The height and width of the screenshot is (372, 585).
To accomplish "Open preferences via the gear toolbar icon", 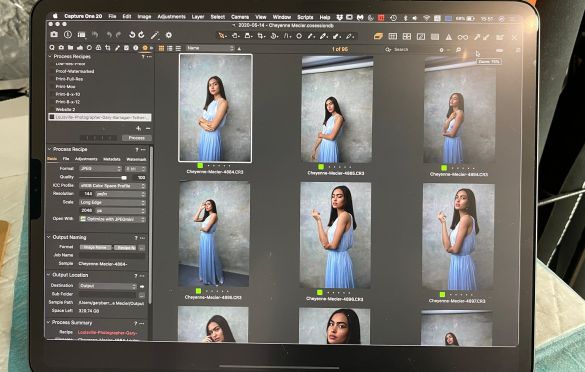I will 169,35.
